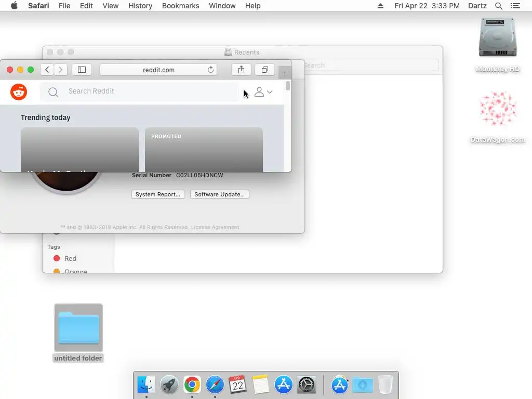Click the System Report... button
The image size is (532, 399).
[158, 194]
